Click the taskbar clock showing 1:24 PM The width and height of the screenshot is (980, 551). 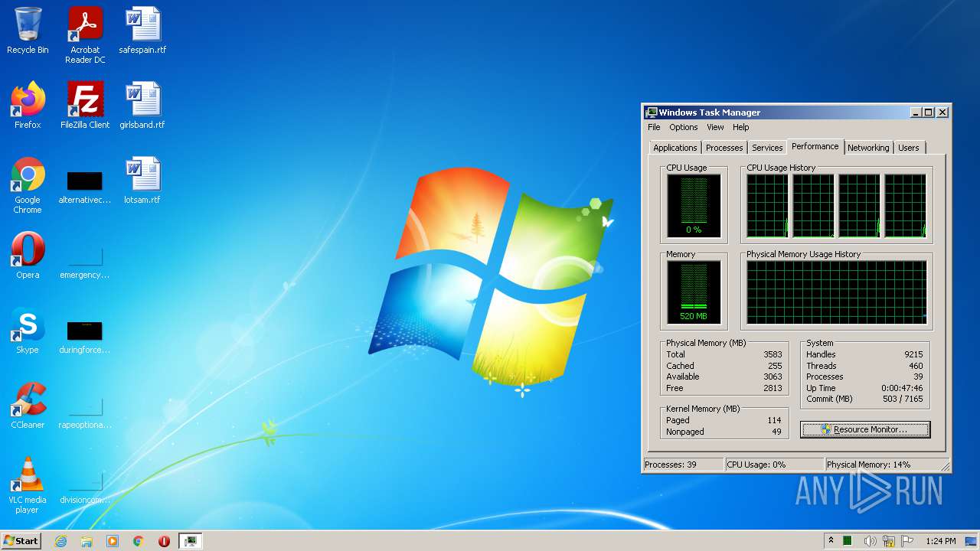click(940, 541)
